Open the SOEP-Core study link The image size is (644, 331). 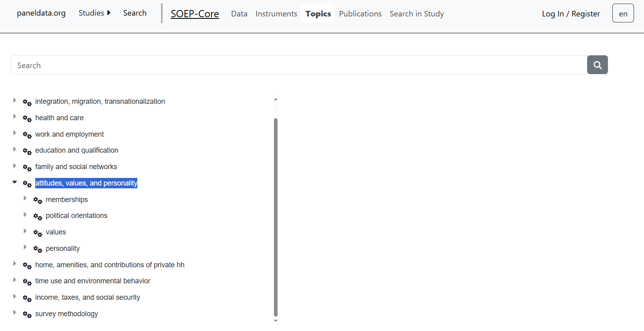195,14
